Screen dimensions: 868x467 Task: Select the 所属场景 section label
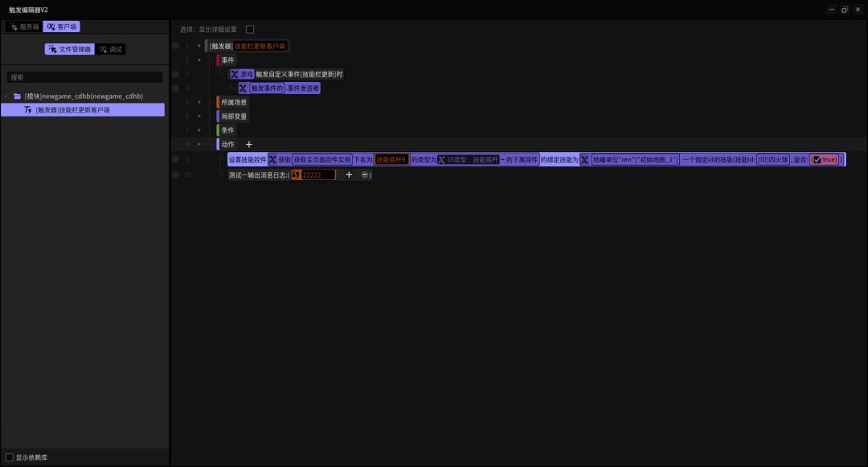pyautogui.click(x=234, y=102)
